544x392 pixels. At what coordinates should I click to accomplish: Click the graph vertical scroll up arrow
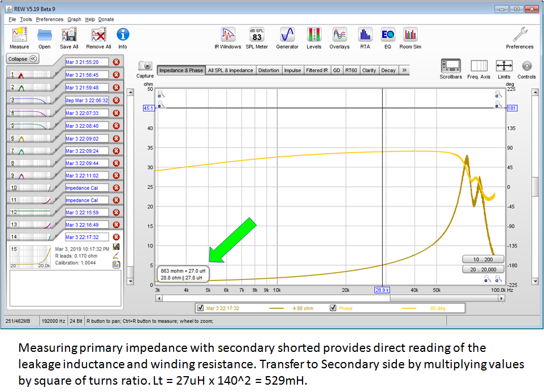click(x=535, y=92)
